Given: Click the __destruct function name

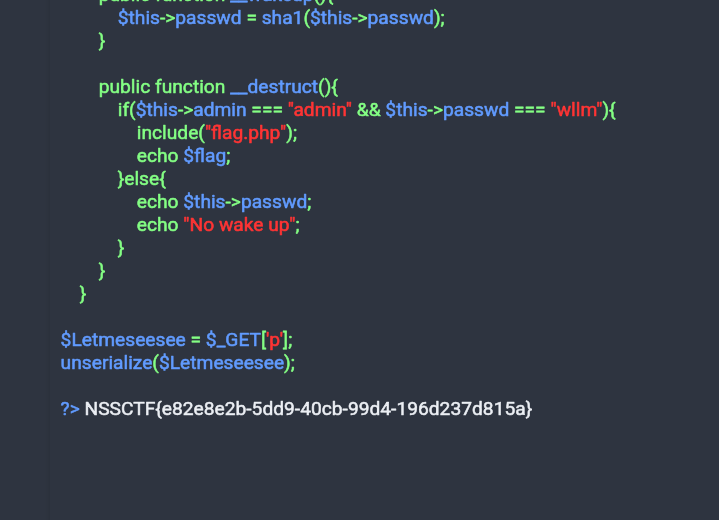Looking at the screenshot, I should pos(274,87).
